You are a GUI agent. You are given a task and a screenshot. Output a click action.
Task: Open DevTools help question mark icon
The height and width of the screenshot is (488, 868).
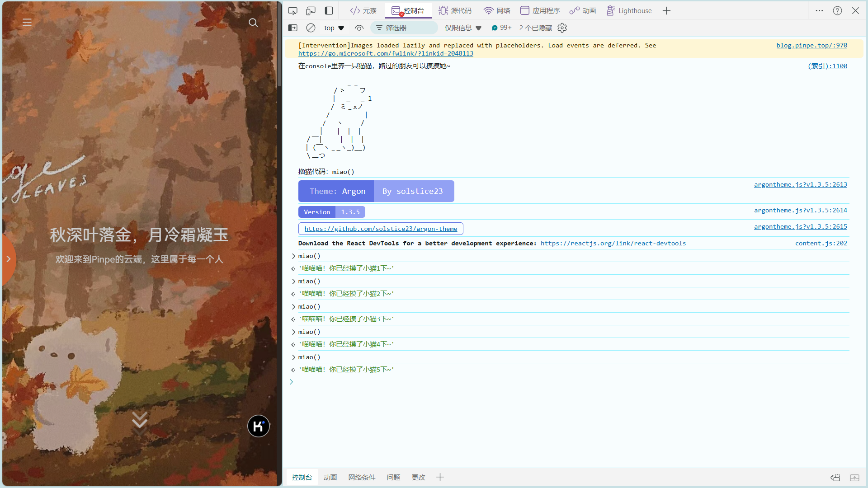pos(837,11)
